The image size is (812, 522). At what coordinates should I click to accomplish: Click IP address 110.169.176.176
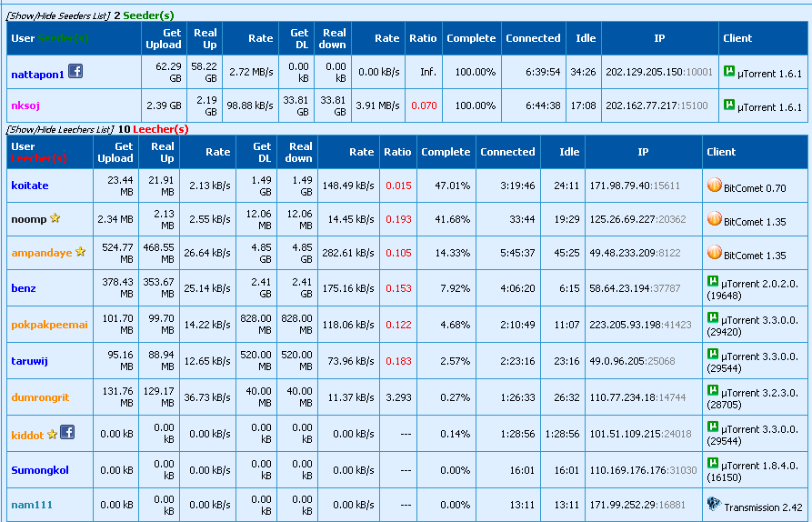[628, 470]
